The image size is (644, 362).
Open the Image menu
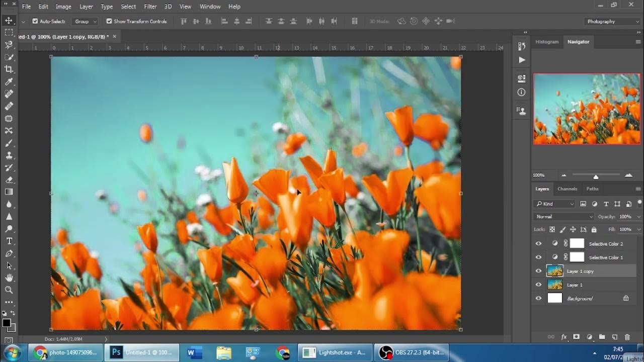pos(63,7)
